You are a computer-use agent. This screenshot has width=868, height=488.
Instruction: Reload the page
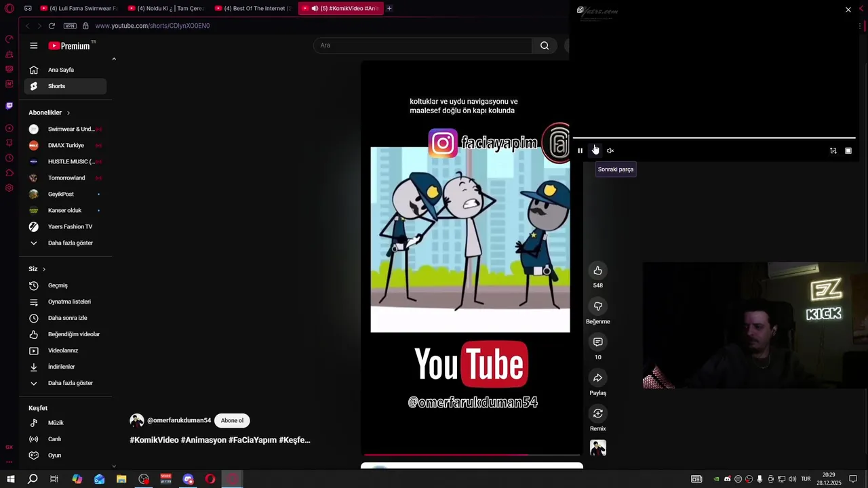52,26
